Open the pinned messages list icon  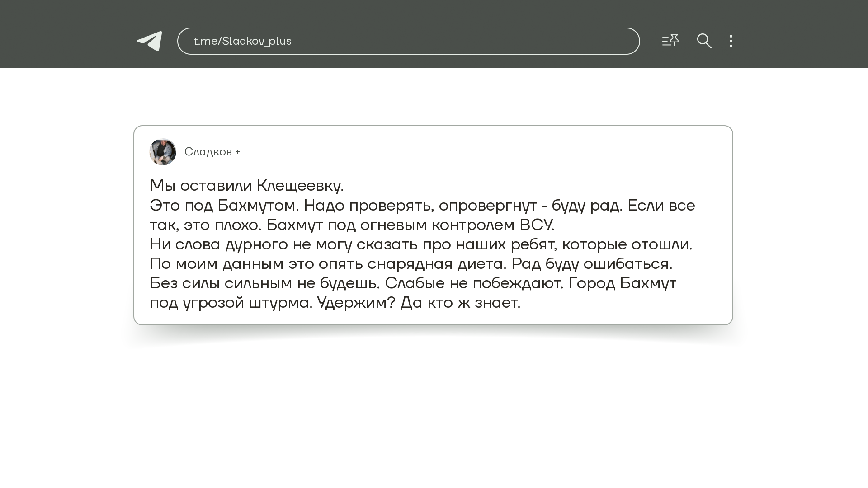(x=670, y=41)
